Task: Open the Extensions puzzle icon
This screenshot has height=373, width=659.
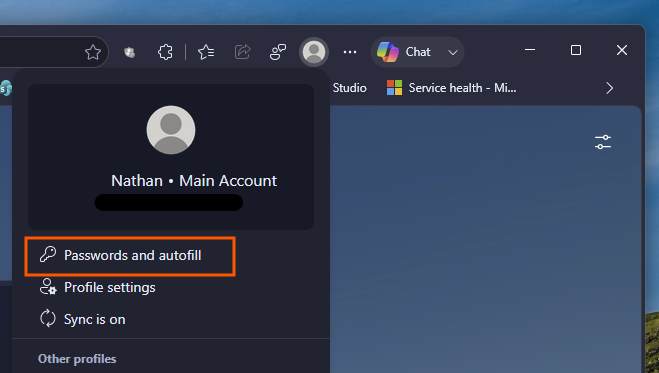Action: click(165, 52)
